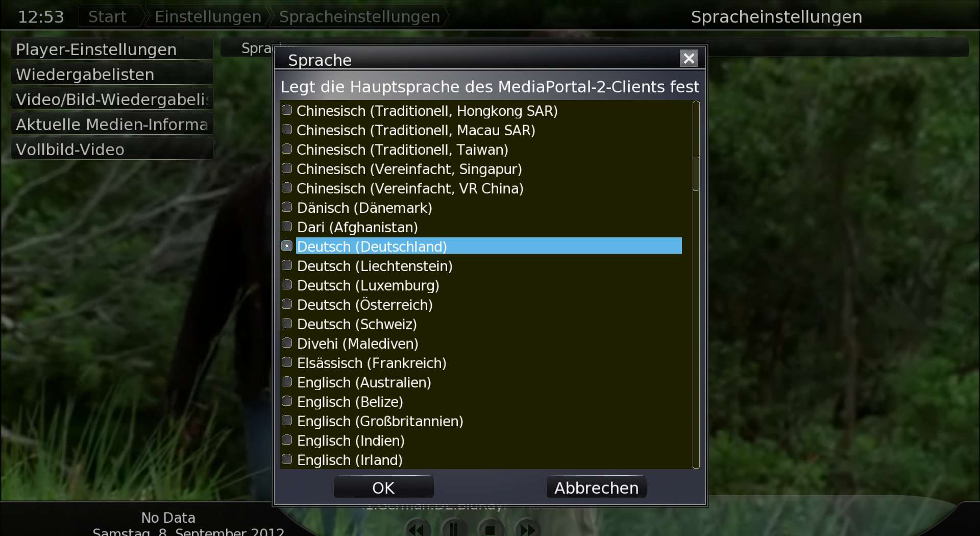Viewport: 980px width, 536px height.
Task: Click the rewind playback icon
Action: tap(417, 529)
